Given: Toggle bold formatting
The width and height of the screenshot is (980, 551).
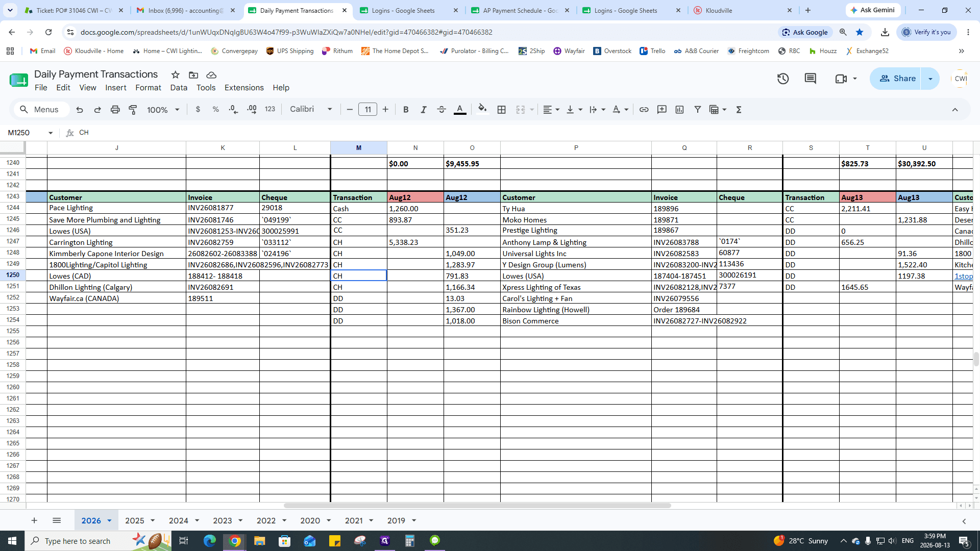Looking at the screenshot, I should tap(406, 110).
